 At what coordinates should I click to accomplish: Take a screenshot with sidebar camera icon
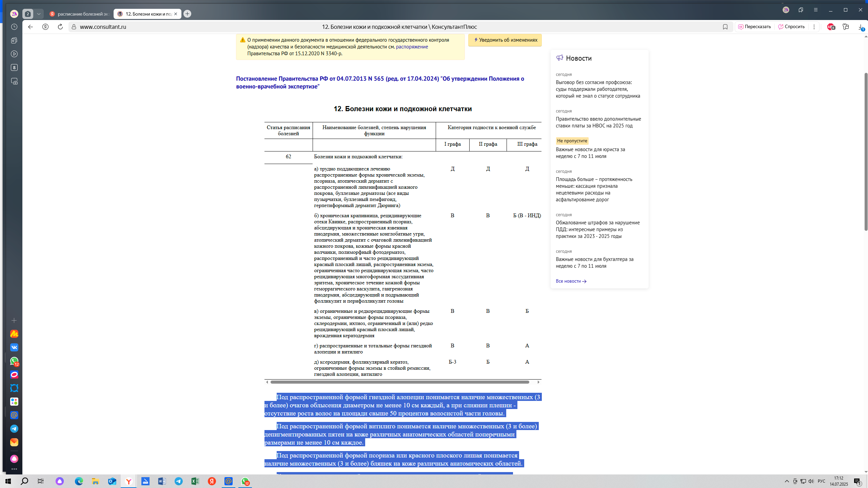pos(14,81)
